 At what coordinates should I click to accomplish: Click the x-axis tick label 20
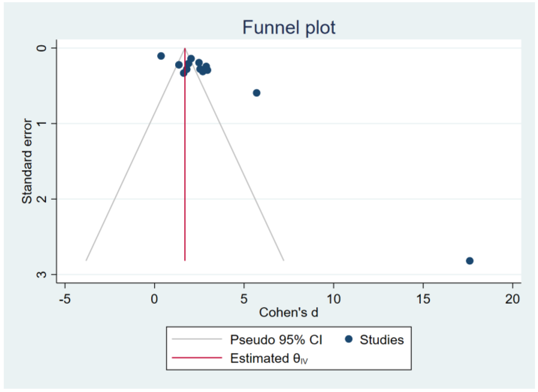[512, 299]
